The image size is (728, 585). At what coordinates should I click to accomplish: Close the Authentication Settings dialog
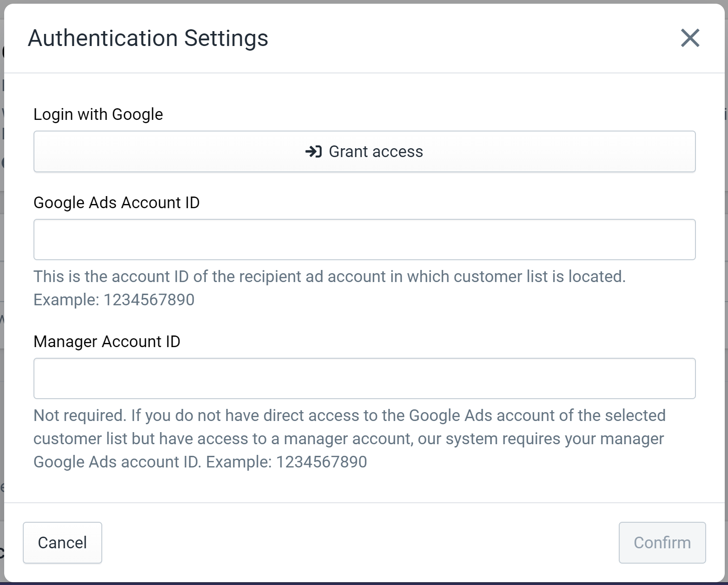[x=690, y=38]
